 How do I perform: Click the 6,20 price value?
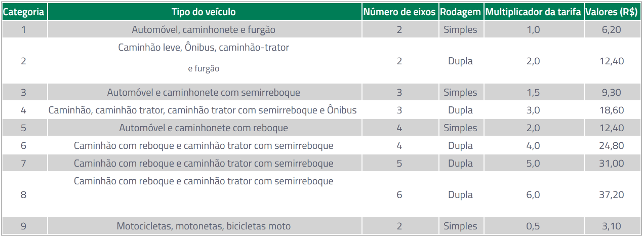click(612, 30)
